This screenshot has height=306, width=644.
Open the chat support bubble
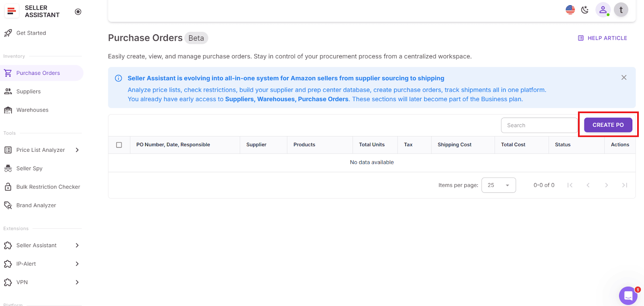628,296
